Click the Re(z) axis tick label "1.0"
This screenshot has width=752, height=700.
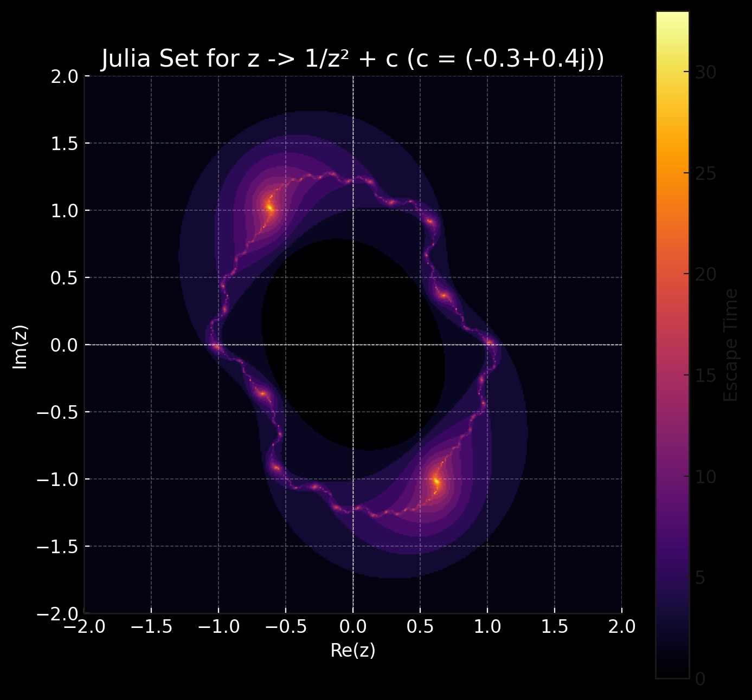click(487, 627)
